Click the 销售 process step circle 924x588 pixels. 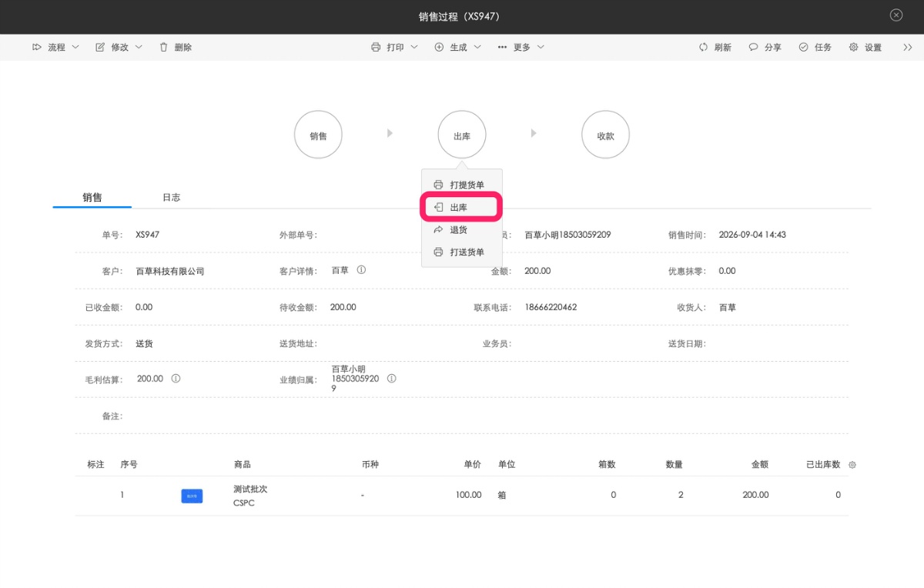(318, 135)
